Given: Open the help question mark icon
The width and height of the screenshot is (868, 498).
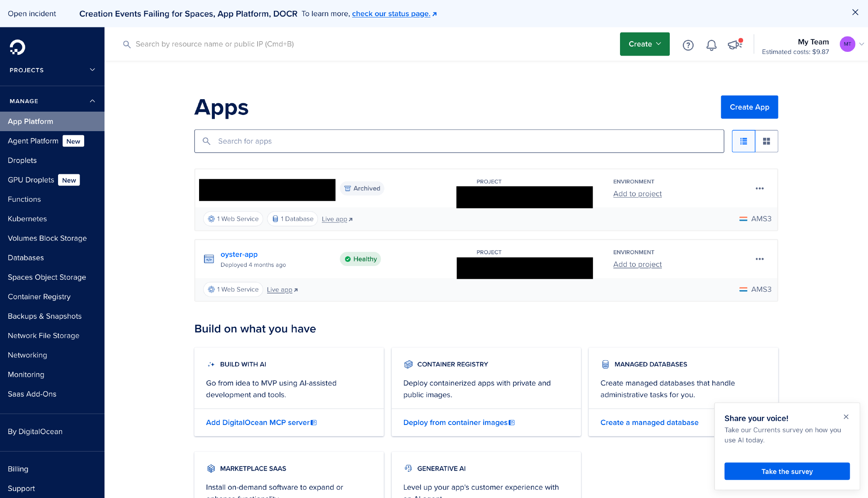Looking at the screenshot, I should click(688, 45).
